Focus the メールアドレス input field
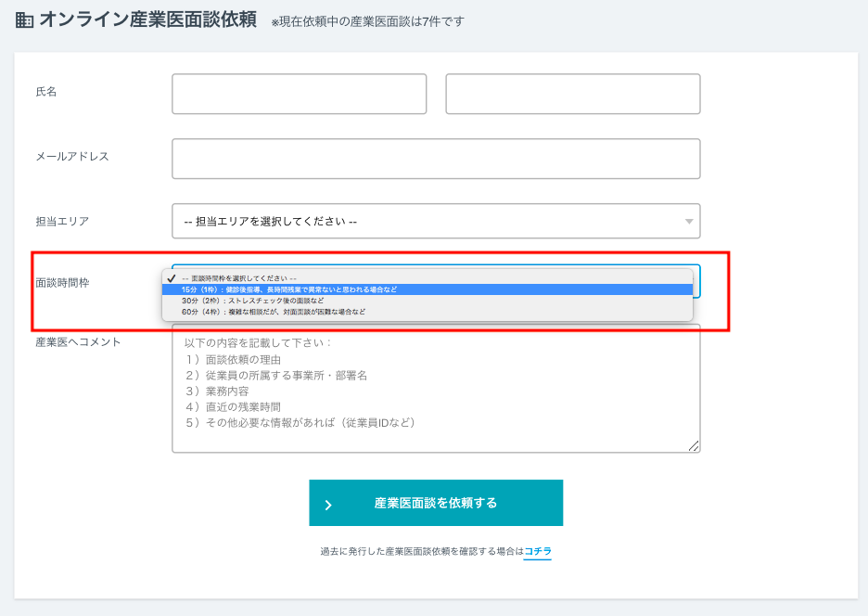868x616 pixels. [x=436, y=159]
